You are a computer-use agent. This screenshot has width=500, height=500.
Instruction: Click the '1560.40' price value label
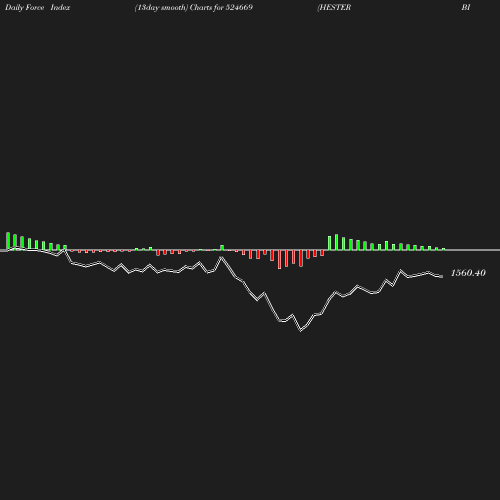(468, 273)
